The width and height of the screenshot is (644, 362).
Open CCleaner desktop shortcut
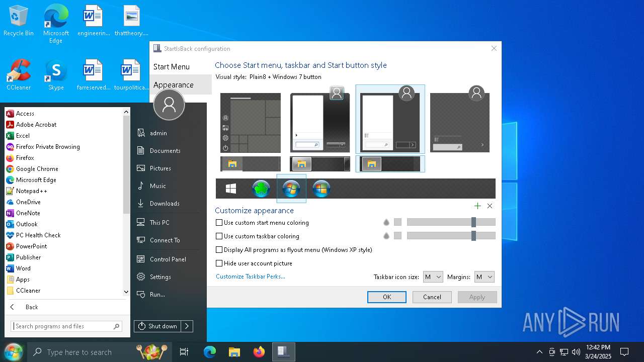[19, 75]
